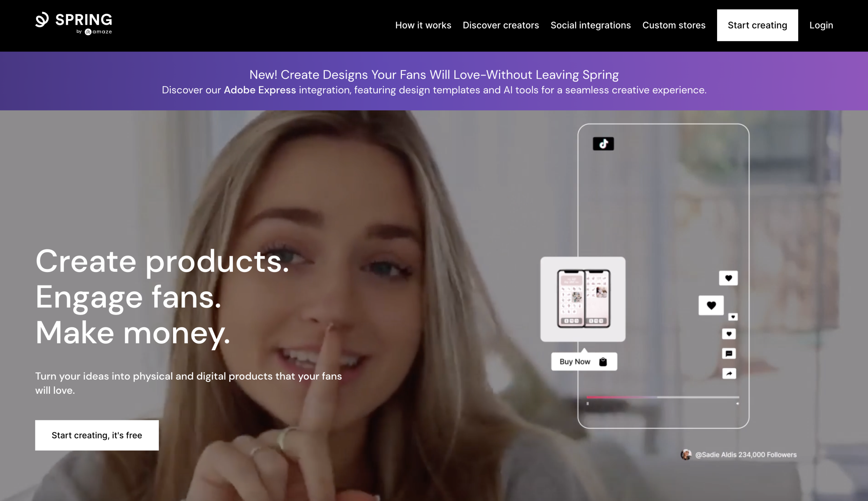Click the heart icon above comment bubble
The width and height of the screenshot is (868, 501).
729,334
